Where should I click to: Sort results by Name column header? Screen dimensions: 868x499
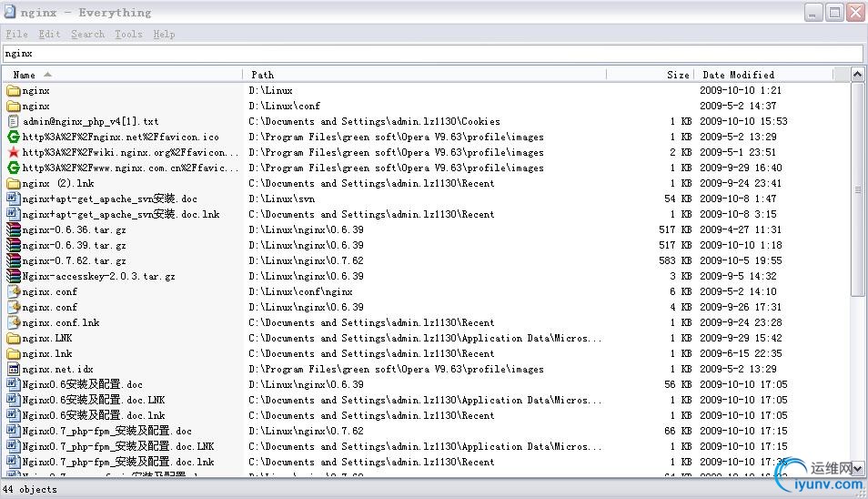[122, 75]
